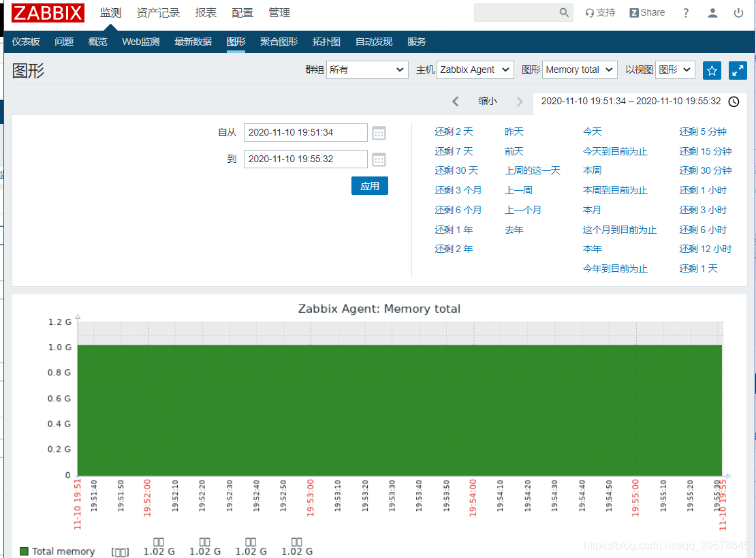
Task: Click the search magnifier icon
Action: coord(564,12)
